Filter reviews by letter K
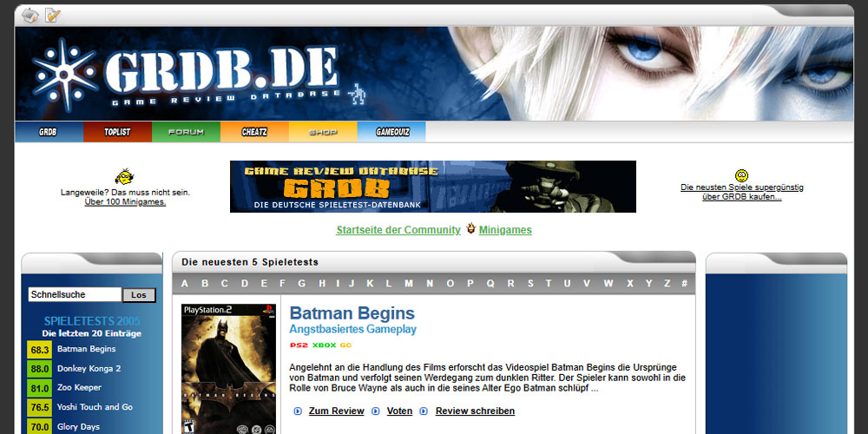Image resolution: width=868 pixels, height=434 pixels. tap(370, 284)
